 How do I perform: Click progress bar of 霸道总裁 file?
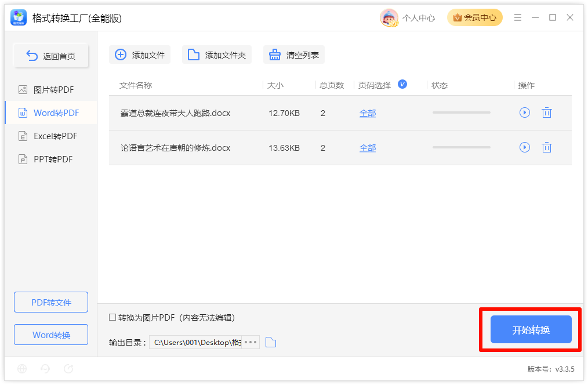coord(461,112)
